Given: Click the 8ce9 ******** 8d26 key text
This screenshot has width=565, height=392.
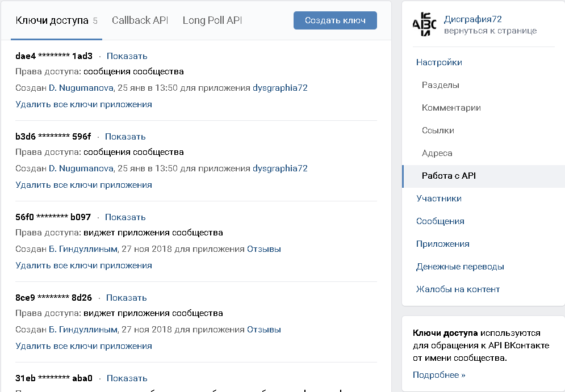Looking at the screenshot, I should tap(53, 298).
